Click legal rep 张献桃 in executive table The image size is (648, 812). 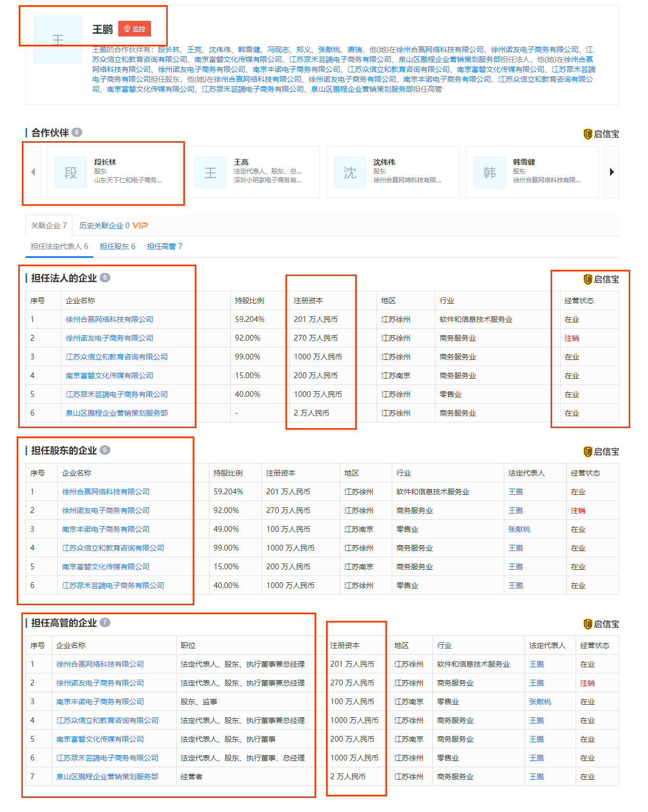540,702
